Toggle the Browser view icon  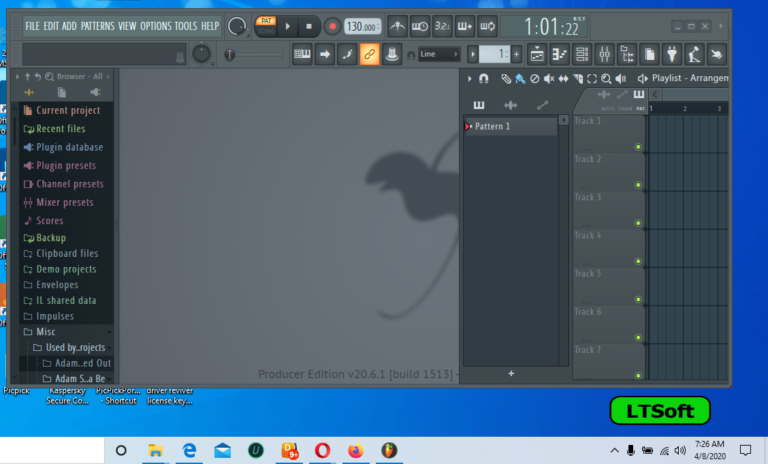[x=627, y=54]
